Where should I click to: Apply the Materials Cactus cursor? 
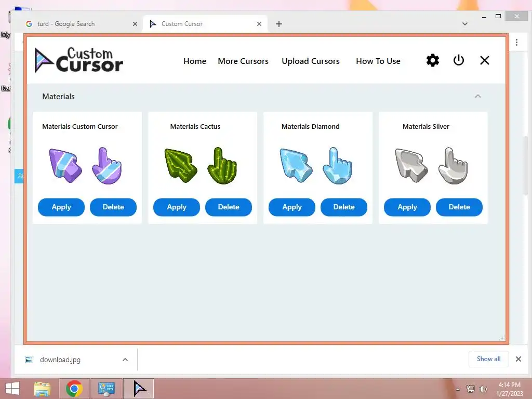click(x=177, y=207)
